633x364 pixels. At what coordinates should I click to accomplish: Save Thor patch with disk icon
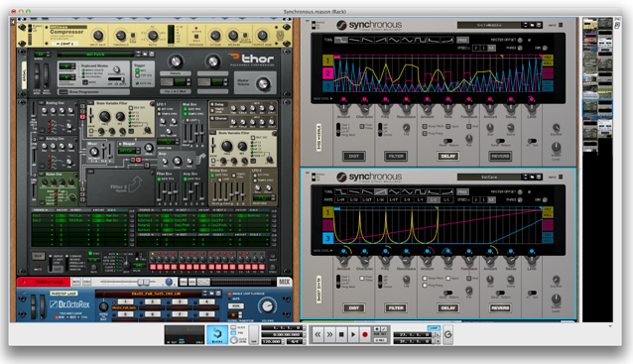click(x=152, y=55)
